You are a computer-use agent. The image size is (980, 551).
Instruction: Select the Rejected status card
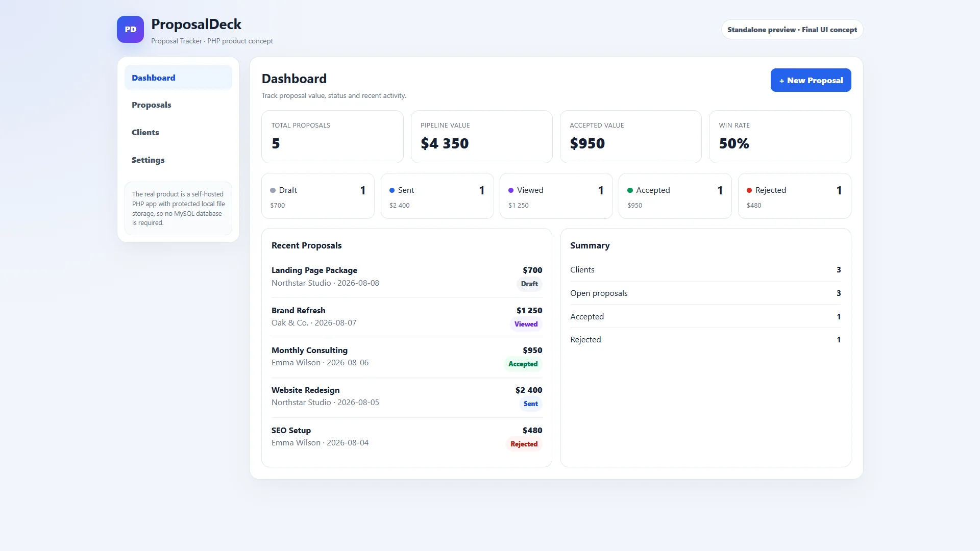click(x=795, y=196)
